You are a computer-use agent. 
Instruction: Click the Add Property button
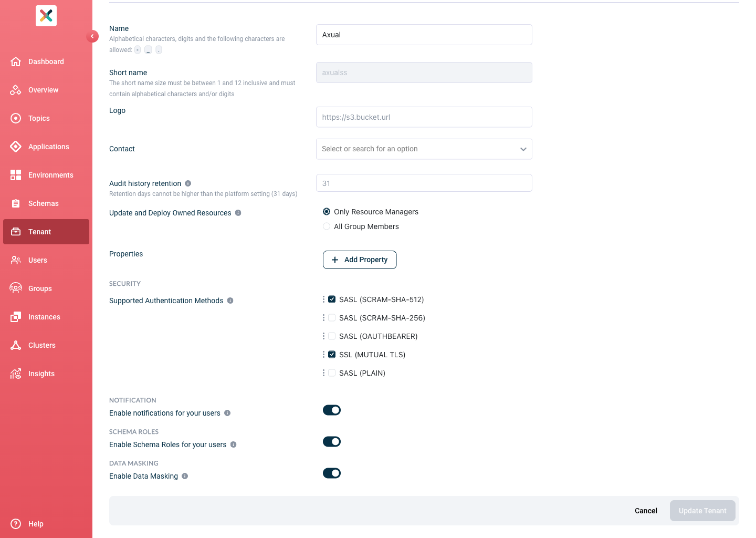360,260
